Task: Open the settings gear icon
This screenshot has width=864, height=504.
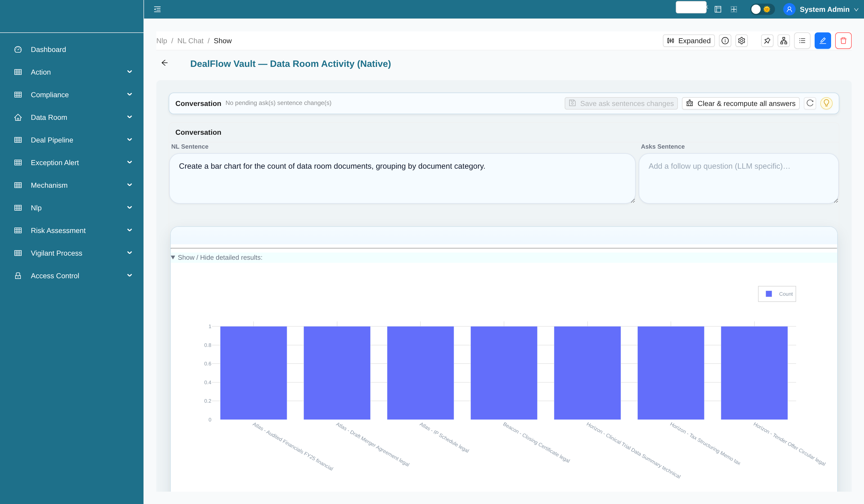Action: click(x=742, y=41)
